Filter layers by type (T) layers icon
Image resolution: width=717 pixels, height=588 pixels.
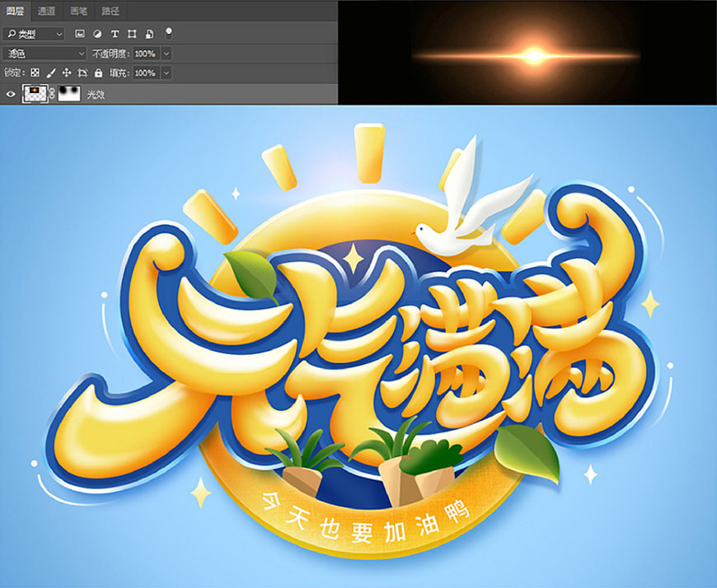[x=115, y=34]
